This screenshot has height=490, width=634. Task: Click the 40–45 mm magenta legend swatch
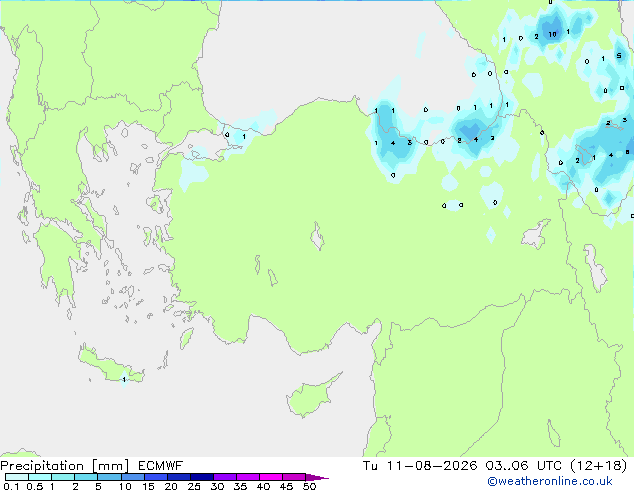271,477
